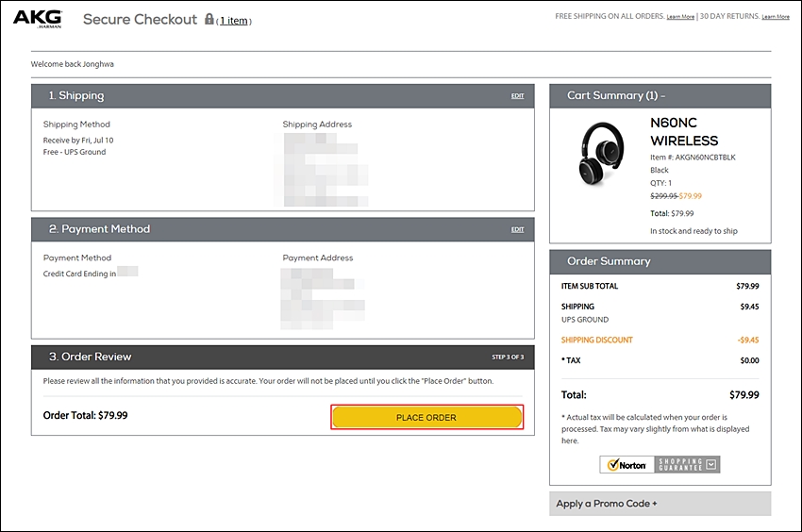Select the 1. Shipping section header
The image size is (802, 532).
point(283,95)
